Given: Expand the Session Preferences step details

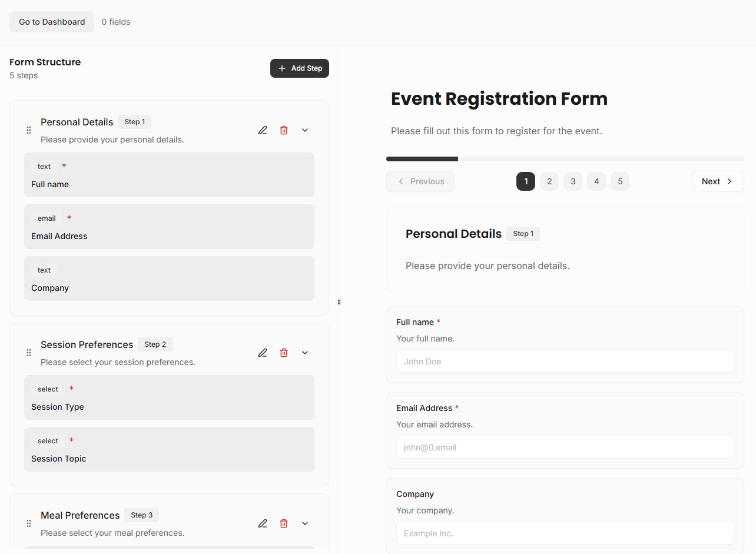Looking at the screenshot, I should click(x=304, y=352).
